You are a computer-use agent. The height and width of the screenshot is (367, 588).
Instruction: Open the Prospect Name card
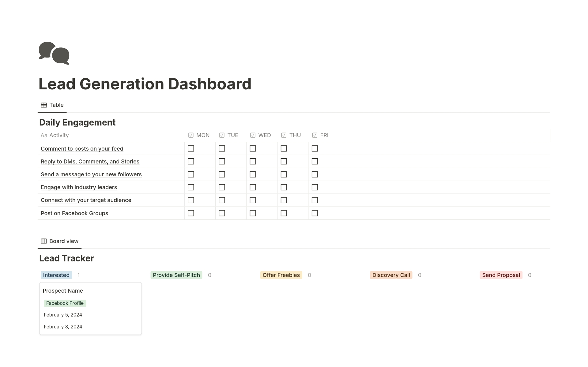[x=63, y=291]
